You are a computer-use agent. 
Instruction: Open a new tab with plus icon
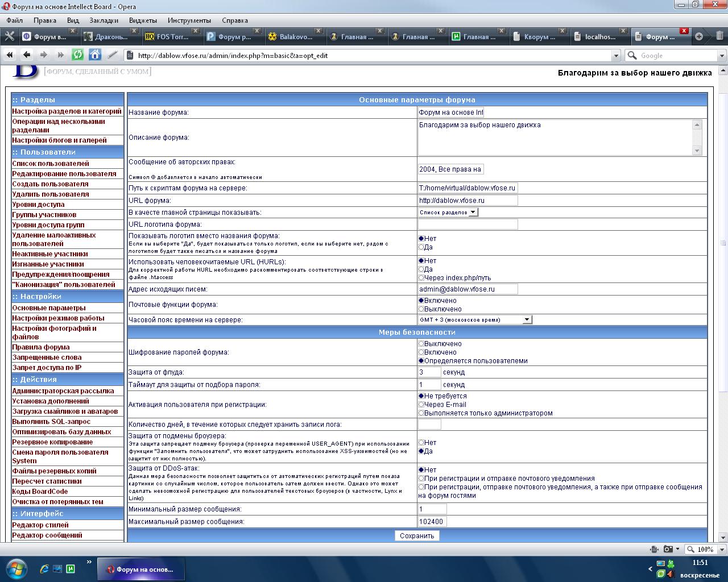coord(699,36)
